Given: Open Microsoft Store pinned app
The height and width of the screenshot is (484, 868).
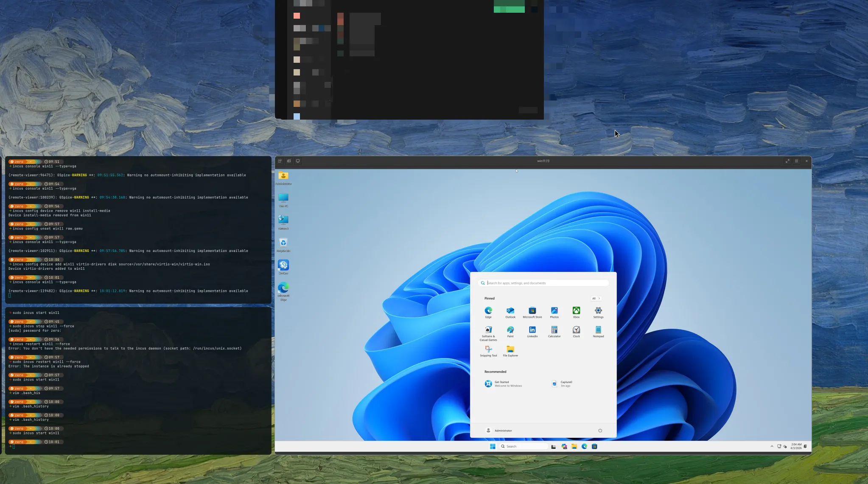Looking at the screenshot, I should point(532,311).
